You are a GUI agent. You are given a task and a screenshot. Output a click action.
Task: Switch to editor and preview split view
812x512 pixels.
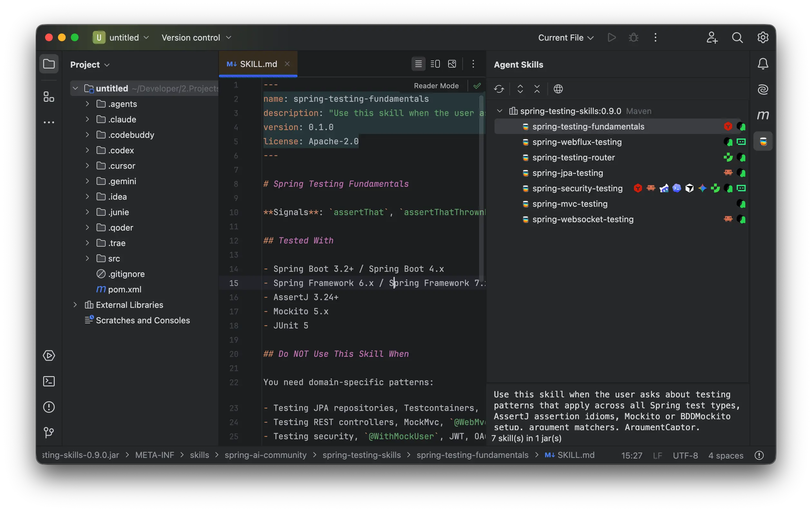pos(435,64)
